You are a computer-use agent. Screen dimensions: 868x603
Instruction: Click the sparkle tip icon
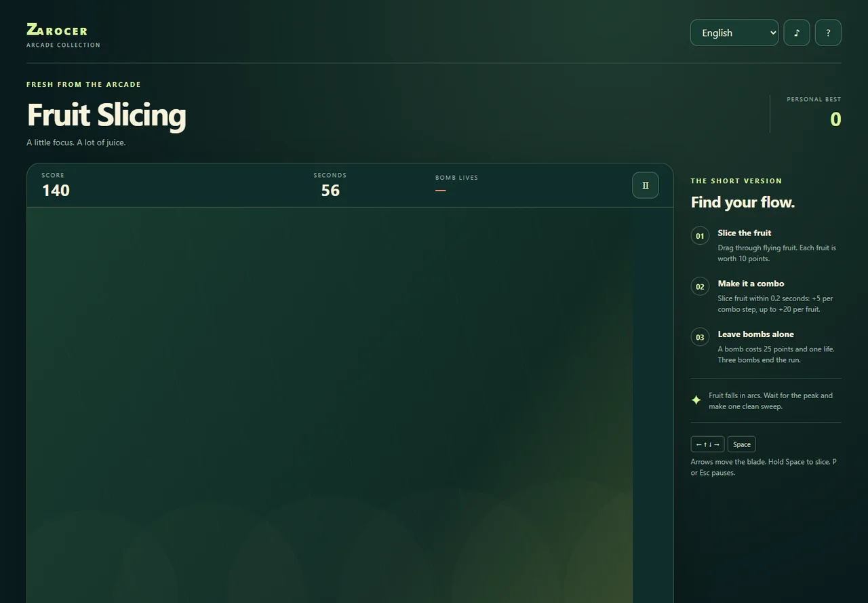click(696, 400)
